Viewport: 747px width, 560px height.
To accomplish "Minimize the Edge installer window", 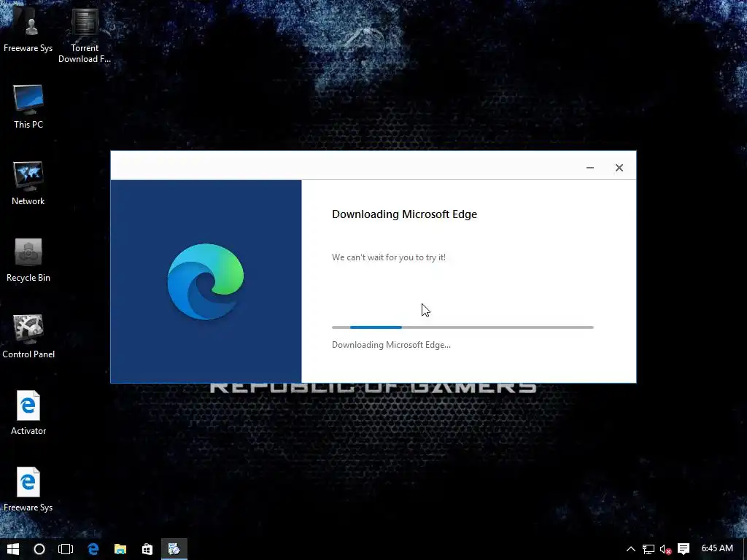I will click(589, 167).
